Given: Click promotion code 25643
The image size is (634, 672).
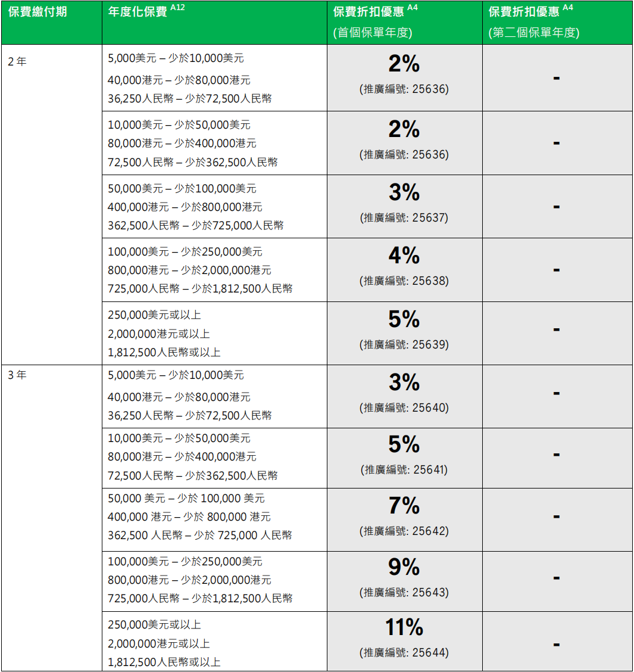Looking at the screenshot, I should (x=430, y=592).
